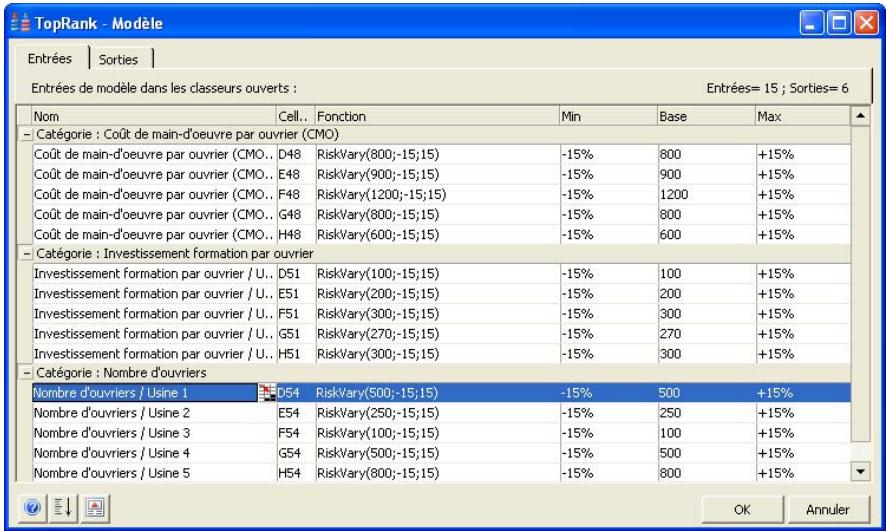Click cell reference H54
Screen dimensions: 887x531
[x=290, y=473]
